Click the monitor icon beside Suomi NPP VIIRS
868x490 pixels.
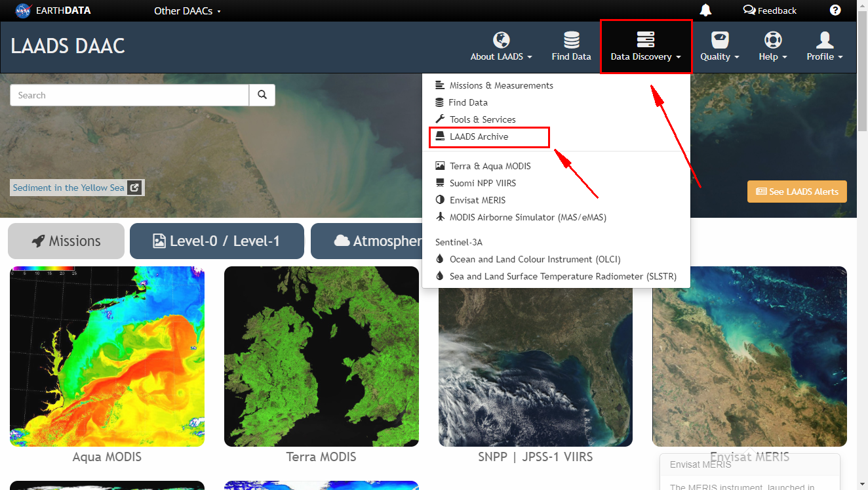[440, 183]
